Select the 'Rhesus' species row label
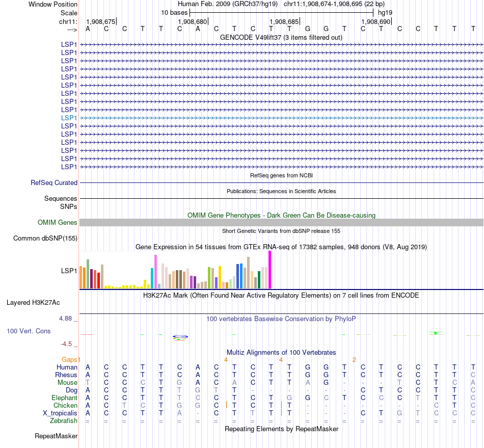The image size is (484, 448). [x=66, y=375]
